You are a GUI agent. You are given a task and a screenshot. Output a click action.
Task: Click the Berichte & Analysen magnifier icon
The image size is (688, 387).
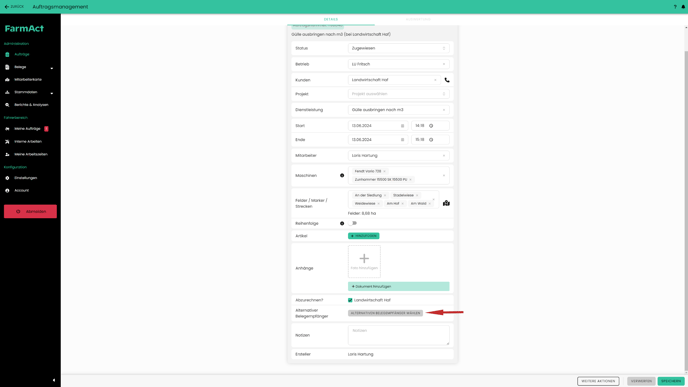pyautogui.click(x=7, y=105)
